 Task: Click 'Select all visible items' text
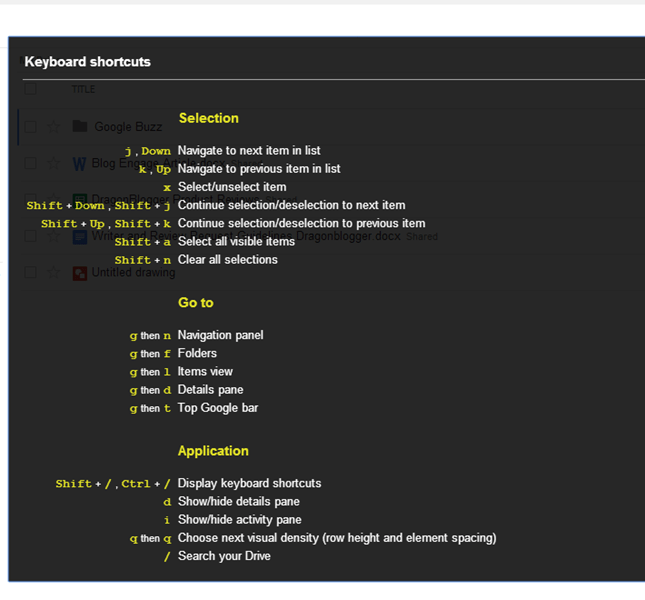[x=236, y=241]
